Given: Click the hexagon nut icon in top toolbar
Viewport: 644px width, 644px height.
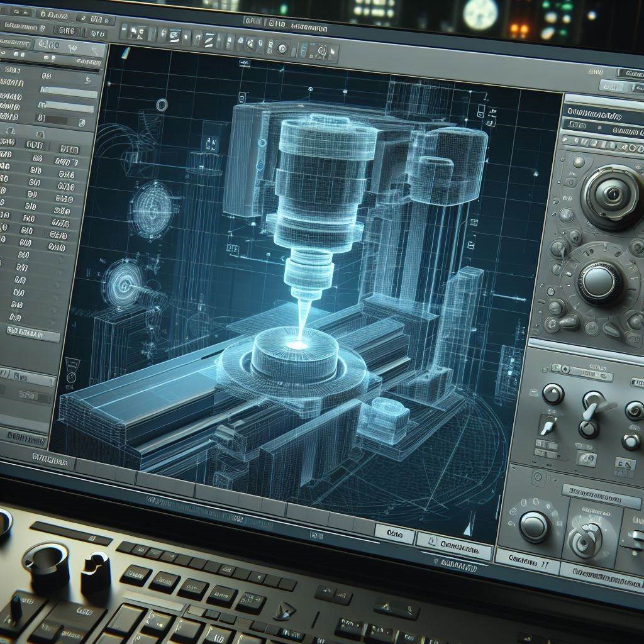Looking at the screenshot, I should point(282,49).
